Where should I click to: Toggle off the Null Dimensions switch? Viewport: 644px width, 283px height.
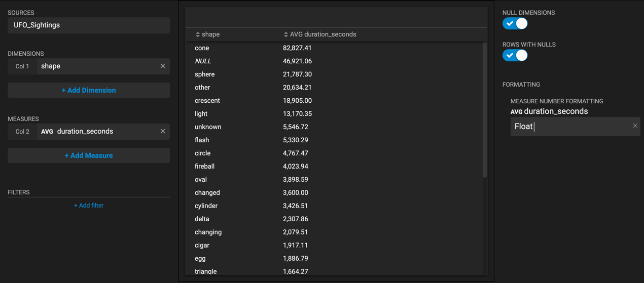[515, 24]
